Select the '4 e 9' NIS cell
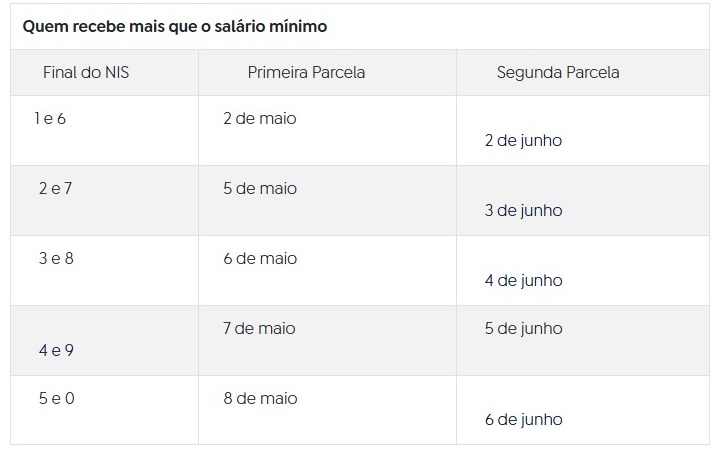 point(56,351)
